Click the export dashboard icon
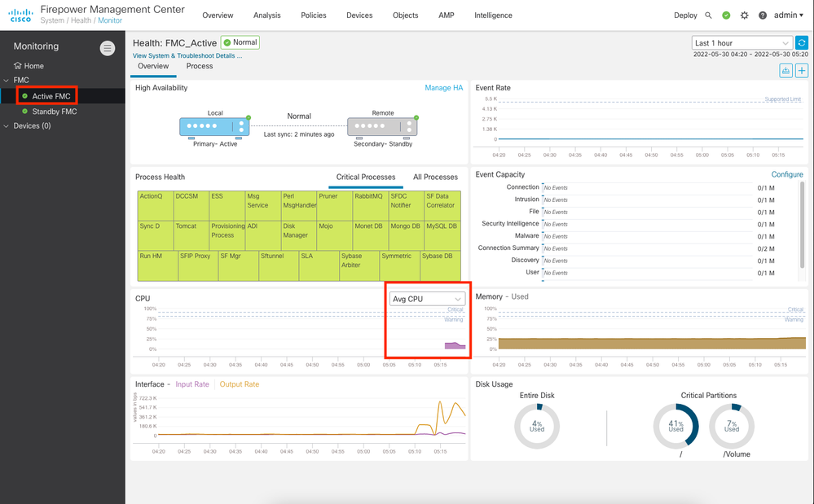Image resolution: width=814 pixels, height=504 pixels. click(x=786, y=71)
